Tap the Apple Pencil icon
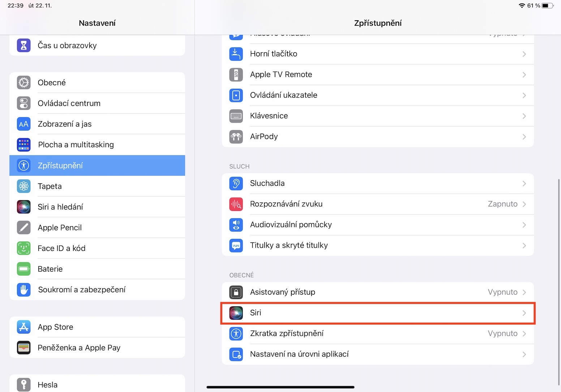The width and height of the screenshot is (561, 392). click(x=24, y=228)
